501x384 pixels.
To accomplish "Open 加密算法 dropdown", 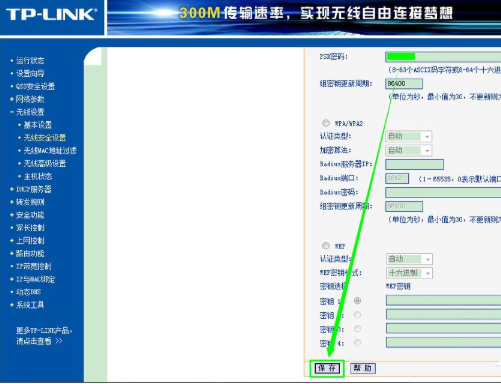I will coord(409,150).
